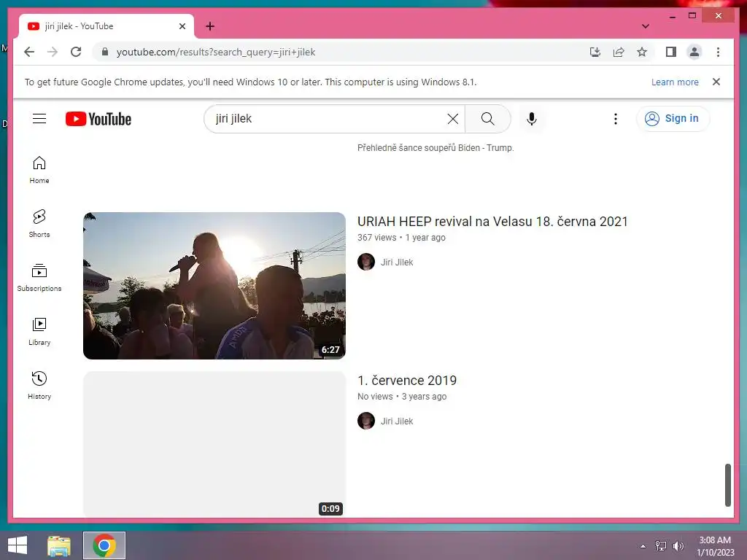
Task: View site info via padlock icon
Action: (x=105, y=52)
